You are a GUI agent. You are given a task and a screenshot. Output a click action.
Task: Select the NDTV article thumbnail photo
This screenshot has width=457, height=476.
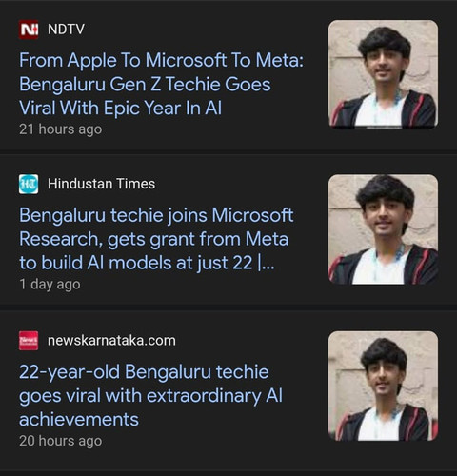click(383, 74)
